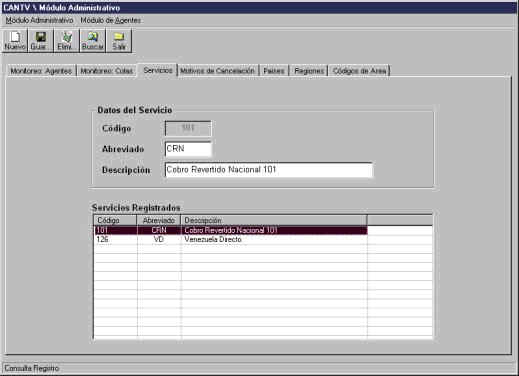Click the Nuevo toolbar icon
Screen dimensions: 519x376
(15, 41)
